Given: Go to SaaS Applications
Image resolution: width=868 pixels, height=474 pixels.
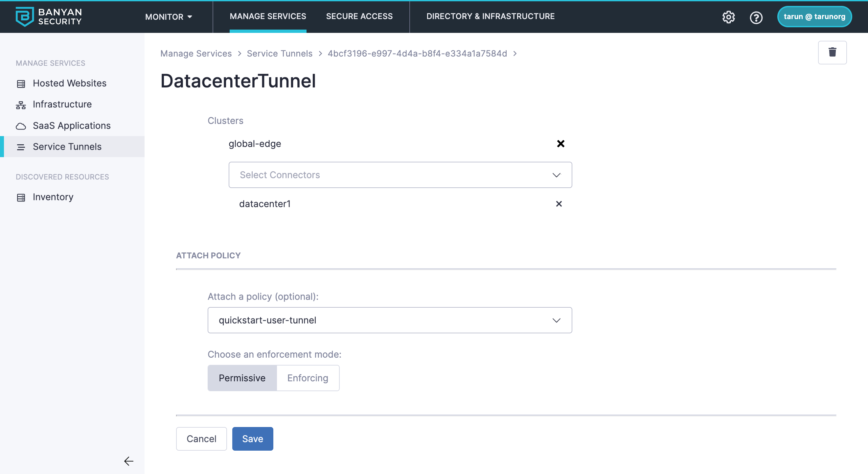Looking at the screenshot, I should (x=71, y=126).
